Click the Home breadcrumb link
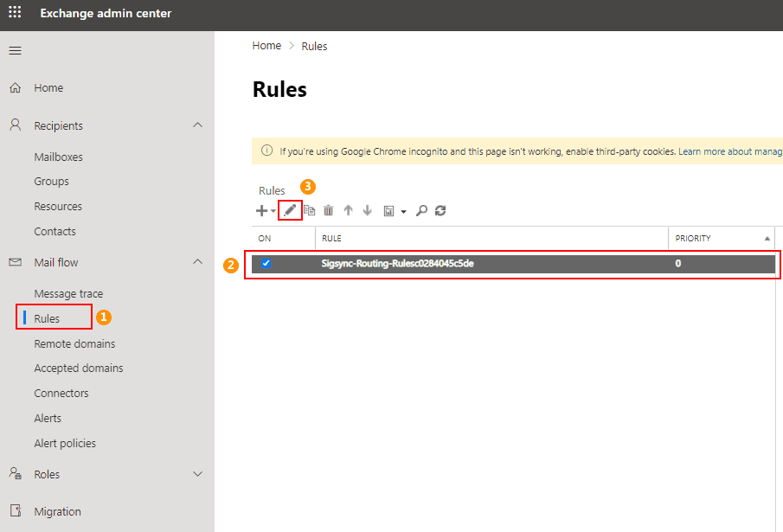Screen dimensions: 783x532 click(x=266, y=46)
